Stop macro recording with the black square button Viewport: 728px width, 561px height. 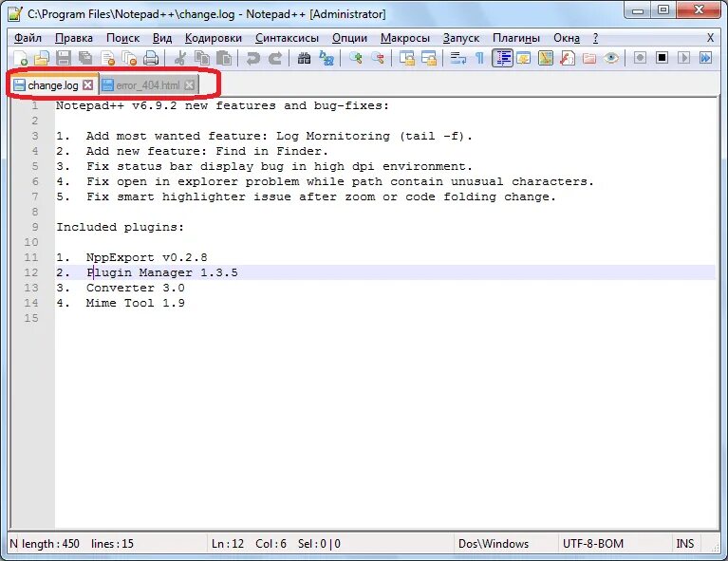coord(663,59)
